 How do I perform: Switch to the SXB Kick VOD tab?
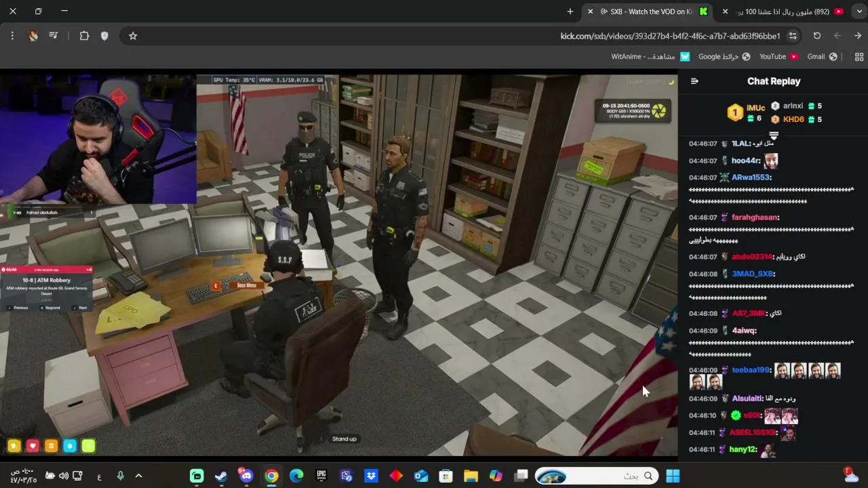(648, 12)
